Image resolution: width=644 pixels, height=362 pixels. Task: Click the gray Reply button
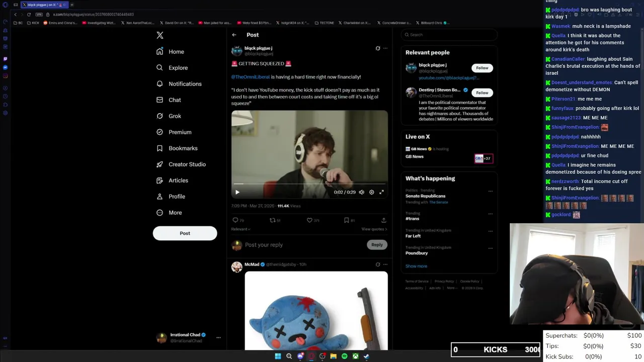pos(377,245)
